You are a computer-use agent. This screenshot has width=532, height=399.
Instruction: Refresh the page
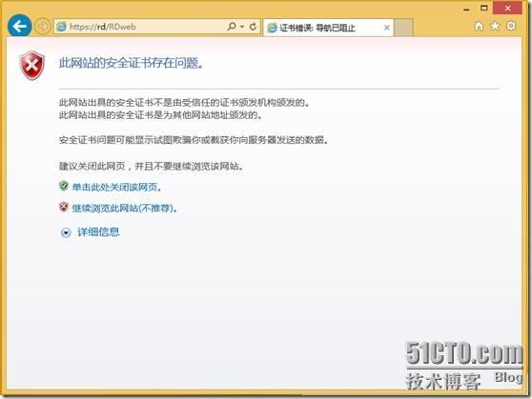pyautogui.click(x=253, y=27)
